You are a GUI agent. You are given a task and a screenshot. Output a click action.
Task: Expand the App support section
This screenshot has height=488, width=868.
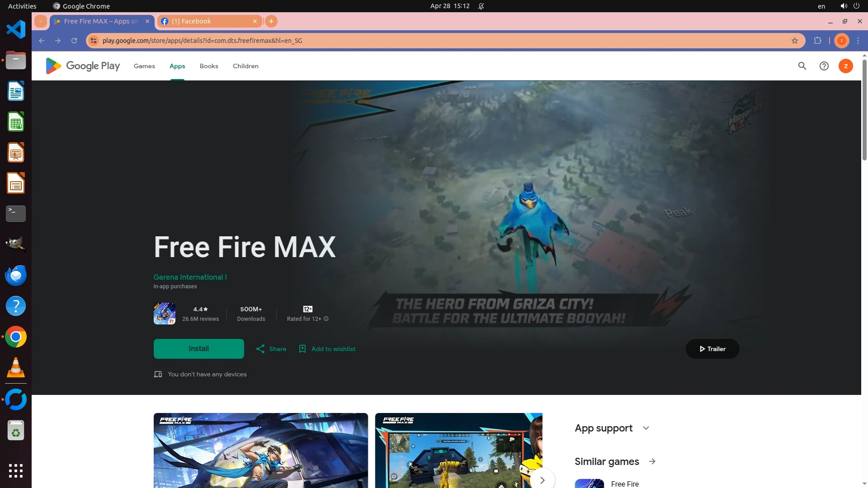646,428
